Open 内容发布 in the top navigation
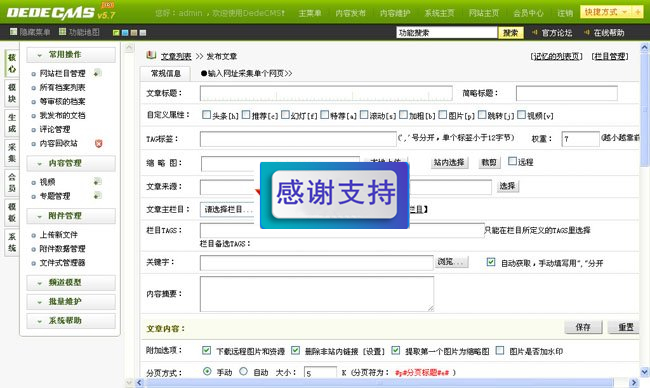This screenshot has height=388, width=650. [350, 13]
